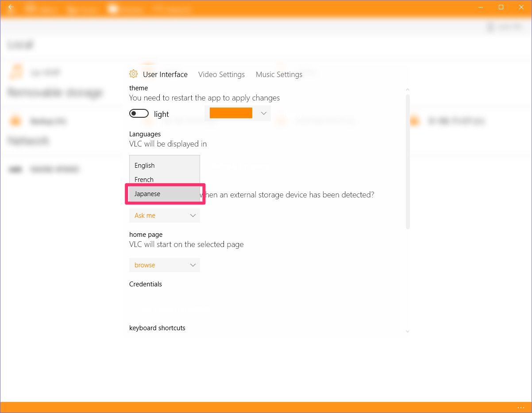Open the Video Settings tab
The height and width of the screenshot is (413, 532).
(221, 74)
